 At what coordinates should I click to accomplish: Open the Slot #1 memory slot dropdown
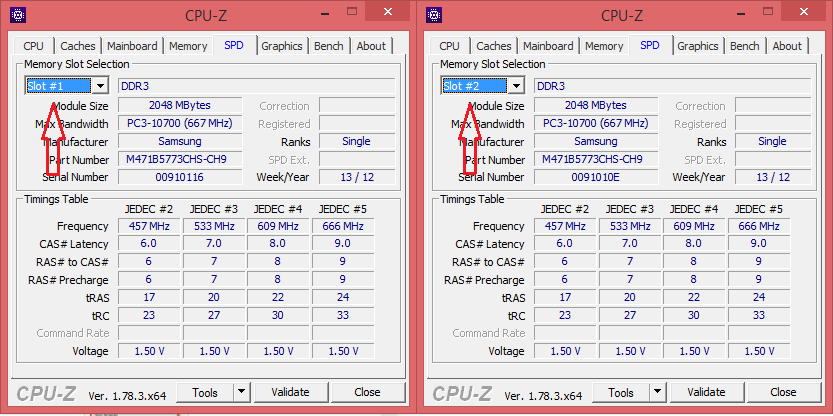(100, 86)
